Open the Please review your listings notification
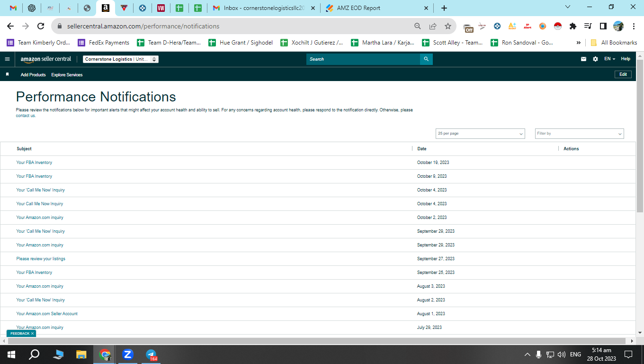The image size is (644, 364). 41,259
